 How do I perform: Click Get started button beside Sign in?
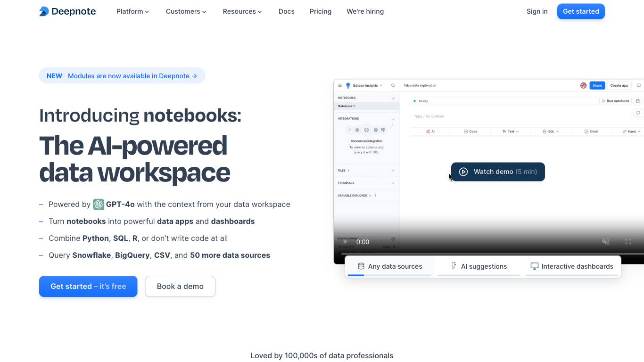[581, 11]
